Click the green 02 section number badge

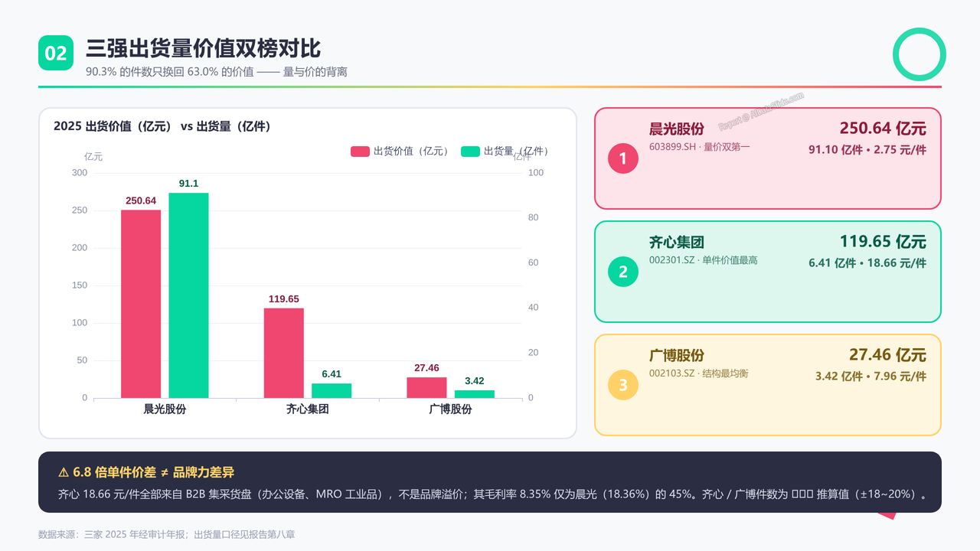[x=56, y=53]
